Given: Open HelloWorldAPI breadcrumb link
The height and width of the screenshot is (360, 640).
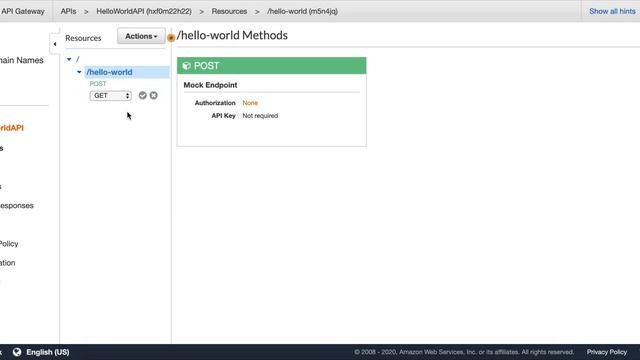Looking at the screenshot, I should tap(144, 11).
